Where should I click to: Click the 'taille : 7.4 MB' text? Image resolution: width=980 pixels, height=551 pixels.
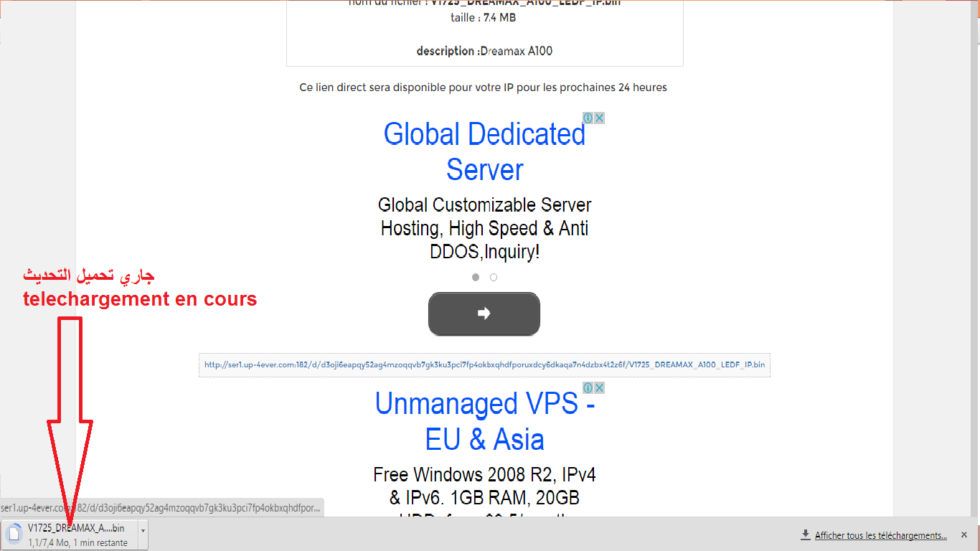point(485,18)
